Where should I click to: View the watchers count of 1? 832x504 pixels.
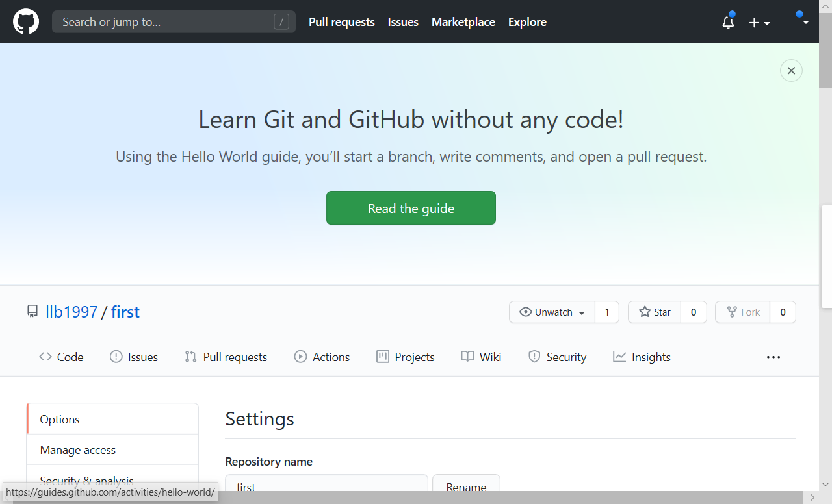coord(607,312)
